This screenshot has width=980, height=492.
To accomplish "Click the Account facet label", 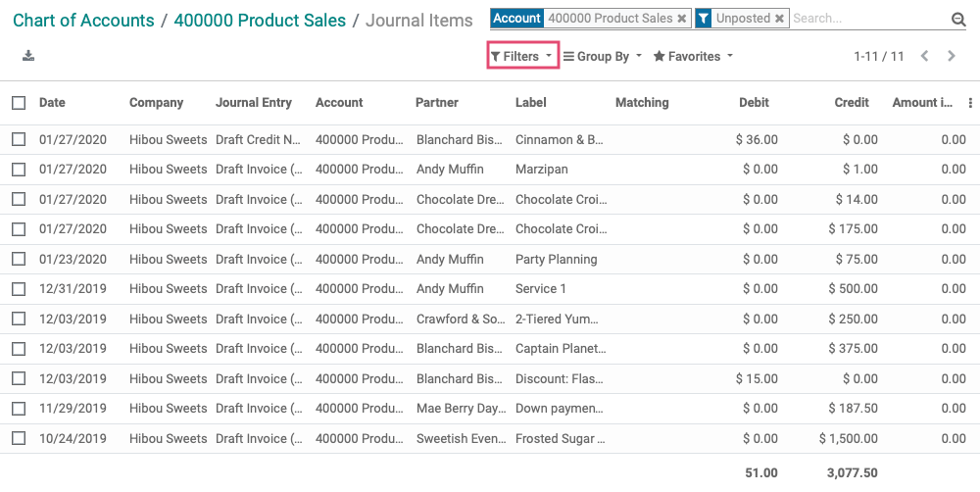I will coord(516,19).
